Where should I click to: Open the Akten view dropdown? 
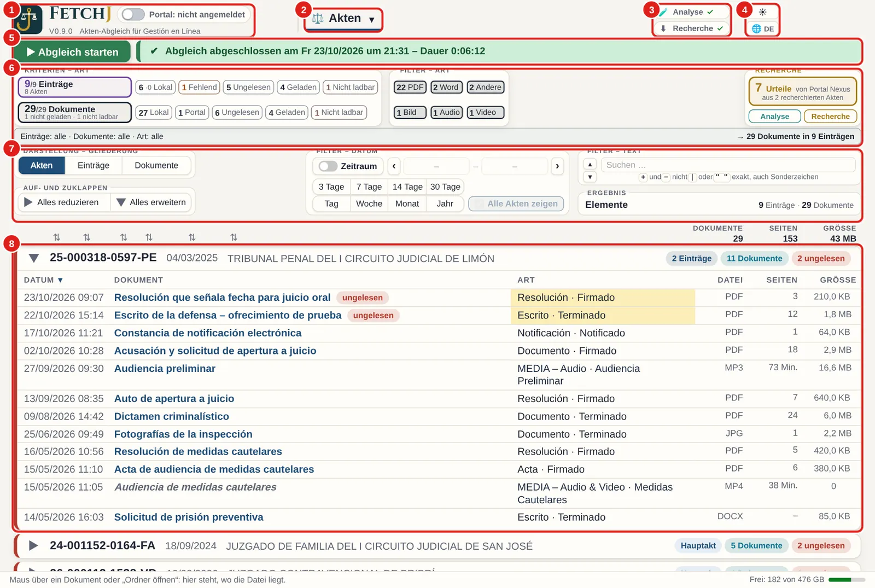343,19
